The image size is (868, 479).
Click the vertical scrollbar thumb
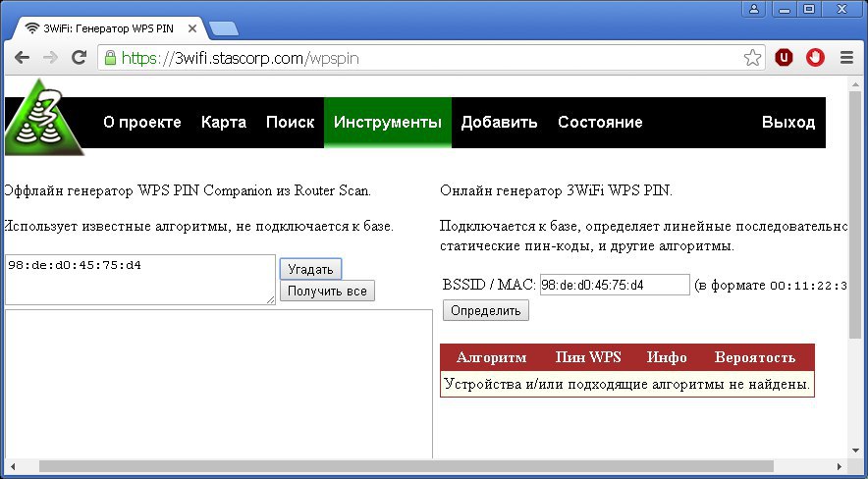(x=855, y=215)
